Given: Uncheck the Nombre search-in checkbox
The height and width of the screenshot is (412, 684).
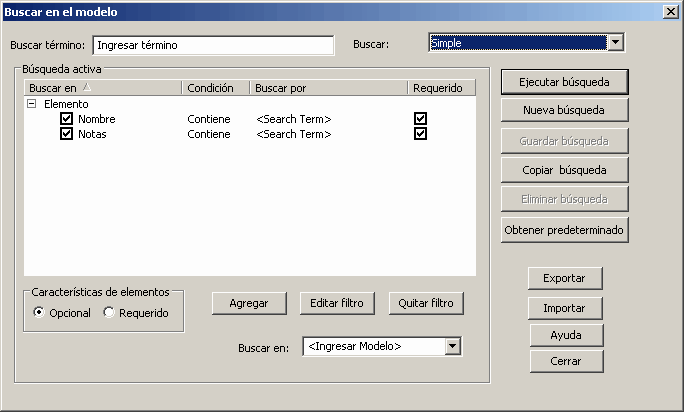Looking at the screenshot, I should (66, 119).
